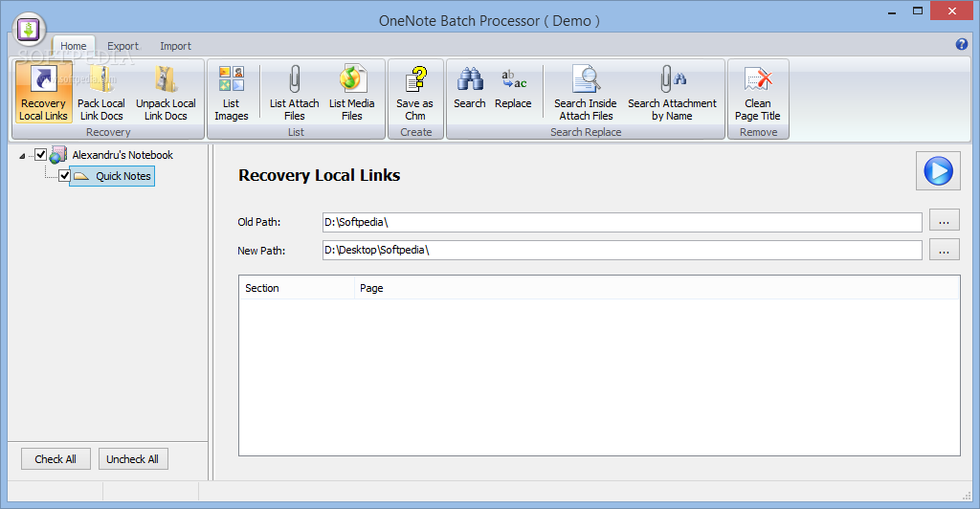Viewport: 980px width, 509px height.
Task: Switch to the Import ribbon tab
Action: pos(175,46)
